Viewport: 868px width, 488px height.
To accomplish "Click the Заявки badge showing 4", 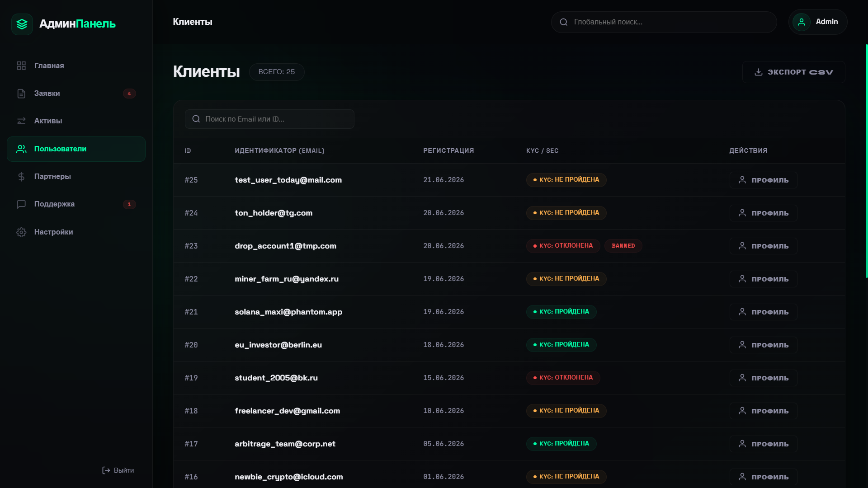I will coord(129,94).
